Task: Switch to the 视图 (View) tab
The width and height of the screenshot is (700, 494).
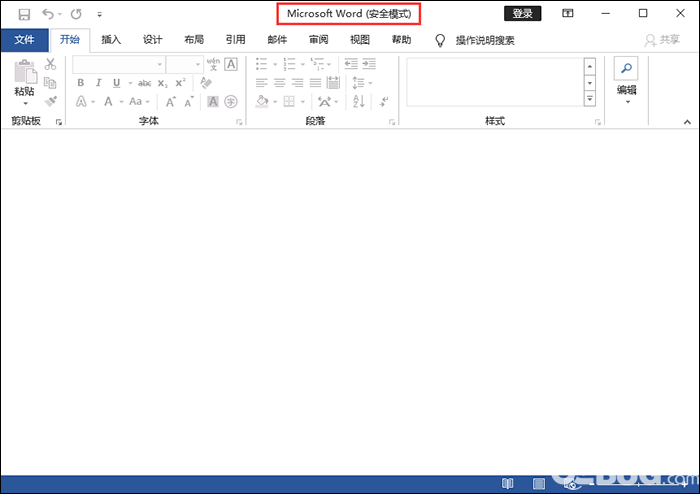Action: [360, 40]
